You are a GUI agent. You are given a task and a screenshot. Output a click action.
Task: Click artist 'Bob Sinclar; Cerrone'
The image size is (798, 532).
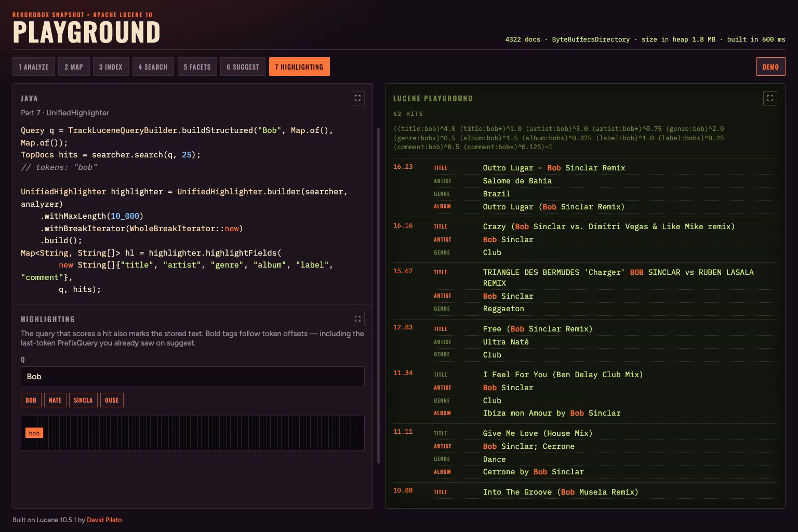coord(529,446)
